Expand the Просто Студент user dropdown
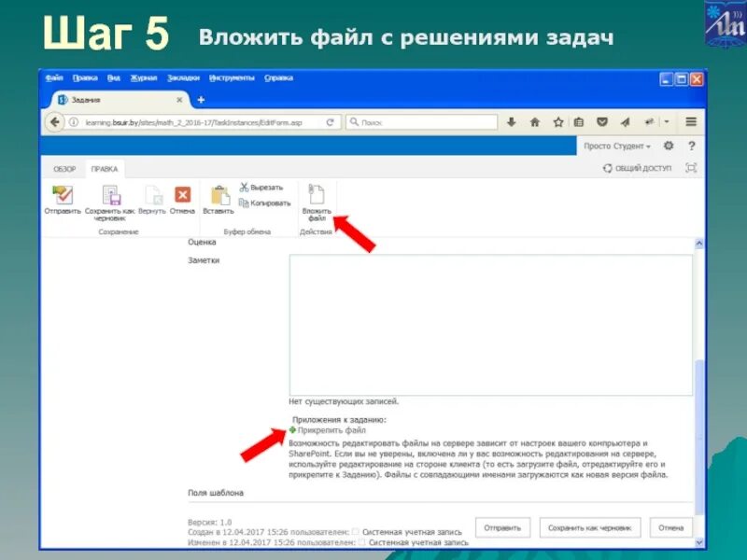Viewport: 747px width, 560px height. [617, 147]
